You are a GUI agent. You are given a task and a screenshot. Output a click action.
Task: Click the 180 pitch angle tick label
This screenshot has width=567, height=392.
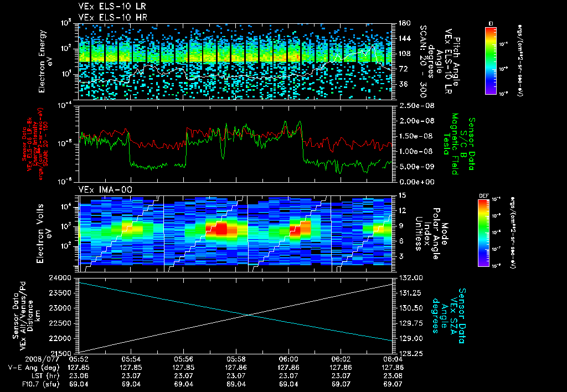404,23
